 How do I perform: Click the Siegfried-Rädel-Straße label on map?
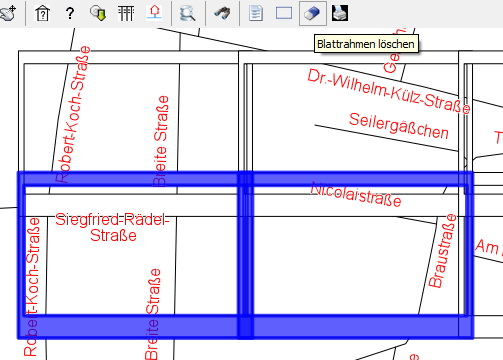pos(113,228)
